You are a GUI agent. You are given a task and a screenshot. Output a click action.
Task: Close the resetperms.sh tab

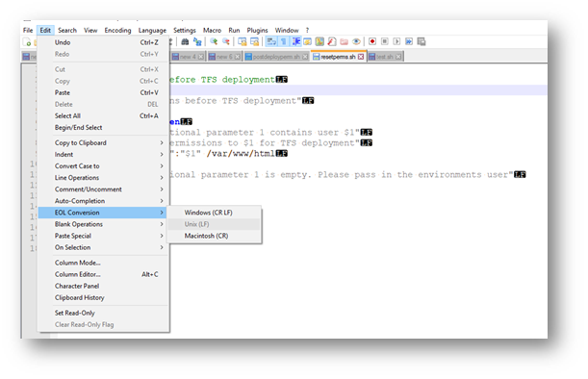[360, 57]
